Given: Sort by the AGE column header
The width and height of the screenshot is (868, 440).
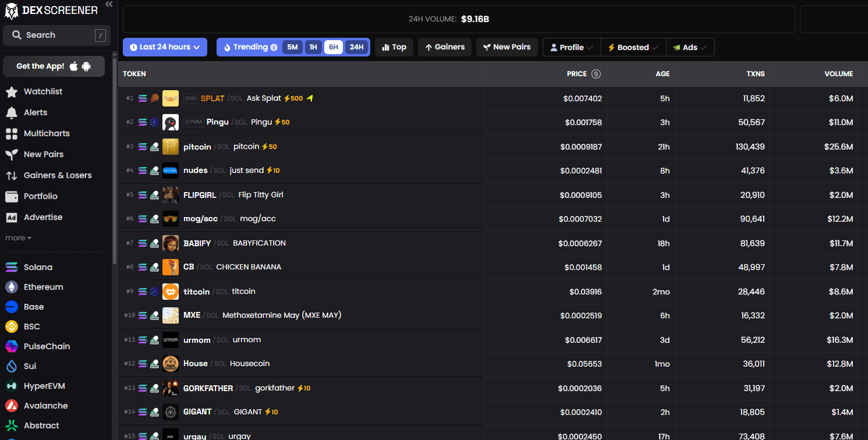Looking at the screenshot, I should (x=662, y=74).
